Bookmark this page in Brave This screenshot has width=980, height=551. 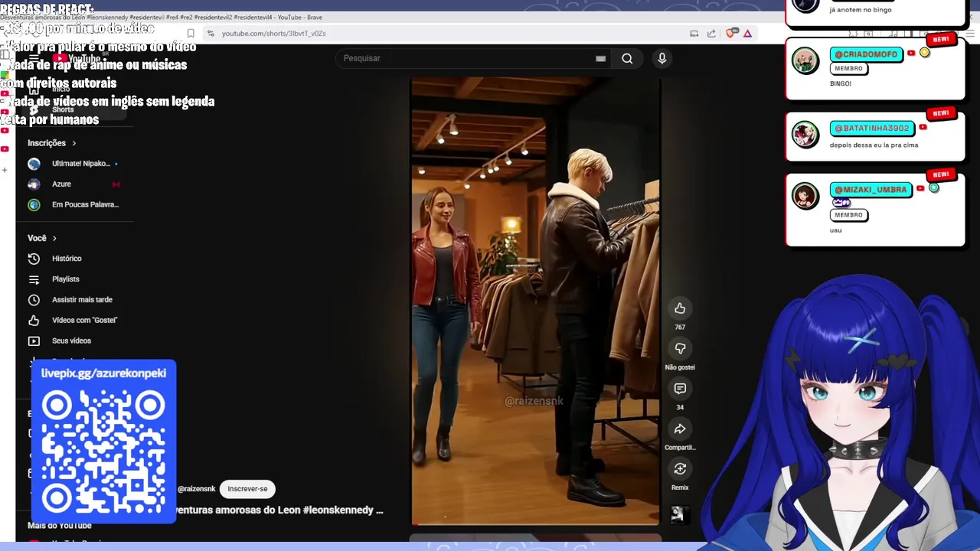pyautogui.click(x=191, y=34)
